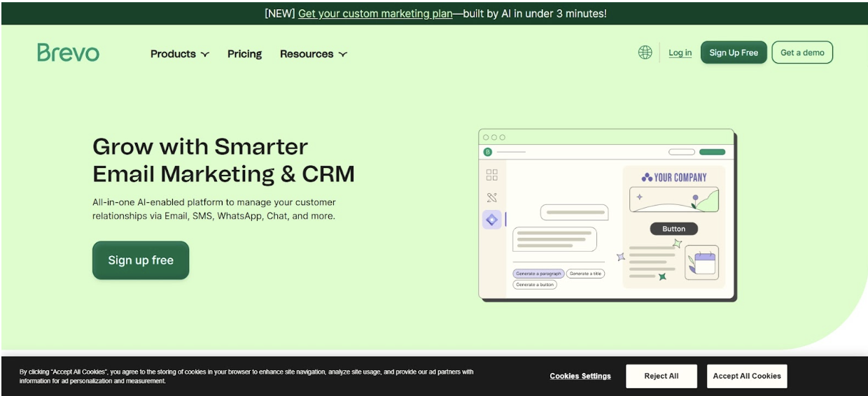
Task: Click the dark Button element in illustration
Action: (x=674, y=229)
